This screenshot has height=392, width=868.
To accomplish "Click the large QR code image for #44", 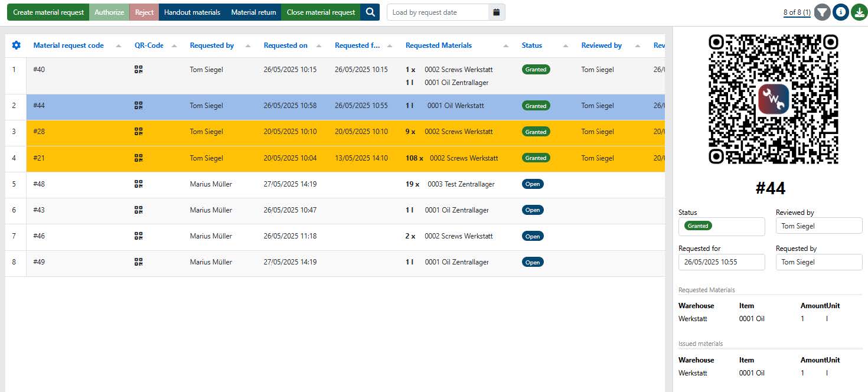I will click(773, 99).
